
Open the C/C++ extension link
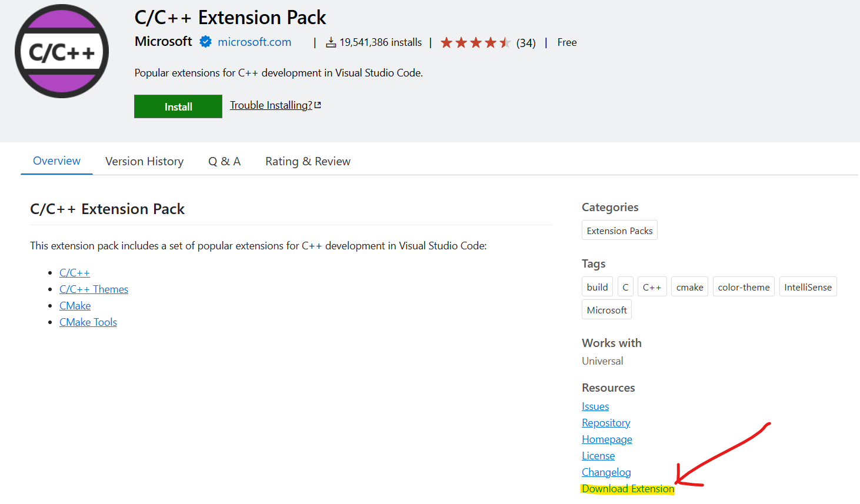point(75,273)
